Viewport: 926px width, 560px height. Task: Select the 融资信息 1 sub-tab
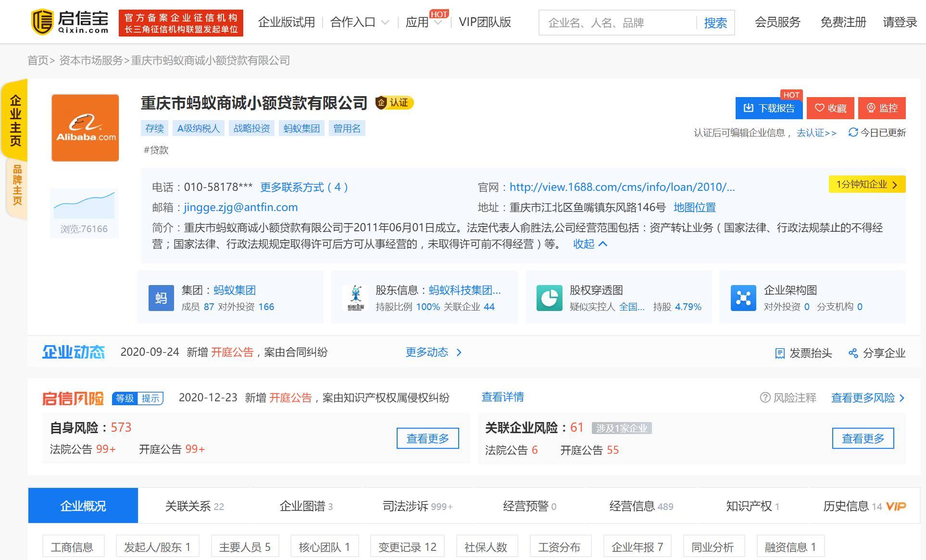790,547
